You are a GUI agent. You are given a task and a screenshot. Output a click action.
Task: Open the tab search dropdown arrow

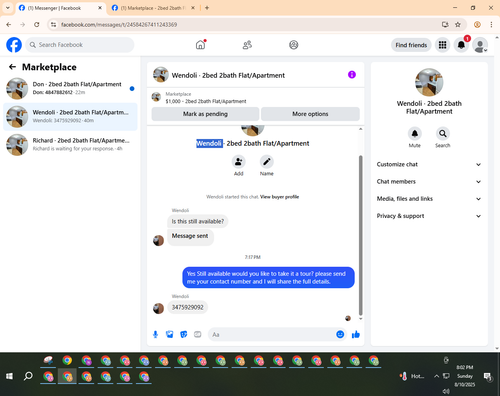click(x=7, y=8)
